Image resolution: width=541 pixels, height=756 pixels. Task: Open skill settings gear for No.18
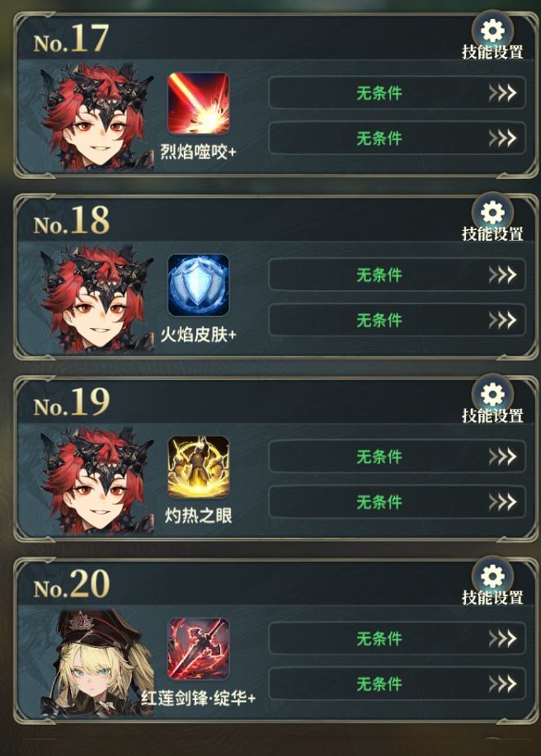pos(492,213)
